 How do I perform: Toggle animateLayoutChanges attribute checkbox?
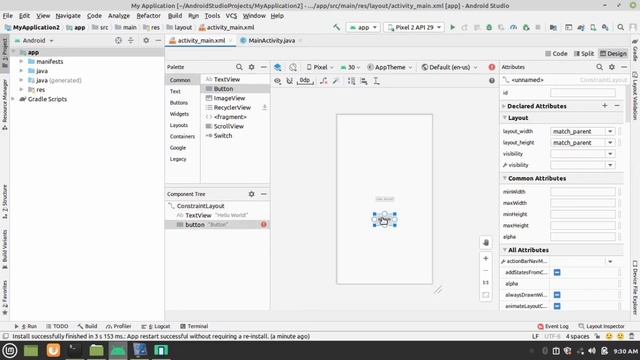point(557,306)
